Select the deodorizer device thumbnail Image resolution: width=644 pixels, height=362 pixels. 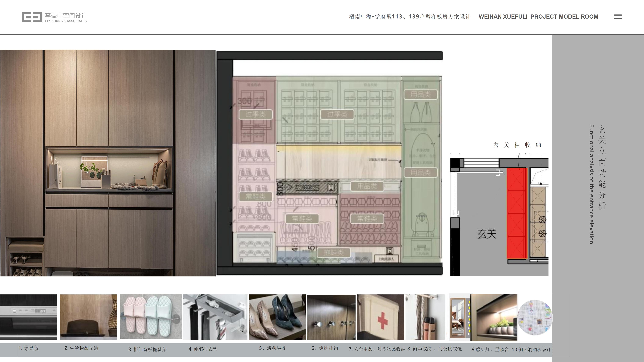coord(29,317)
